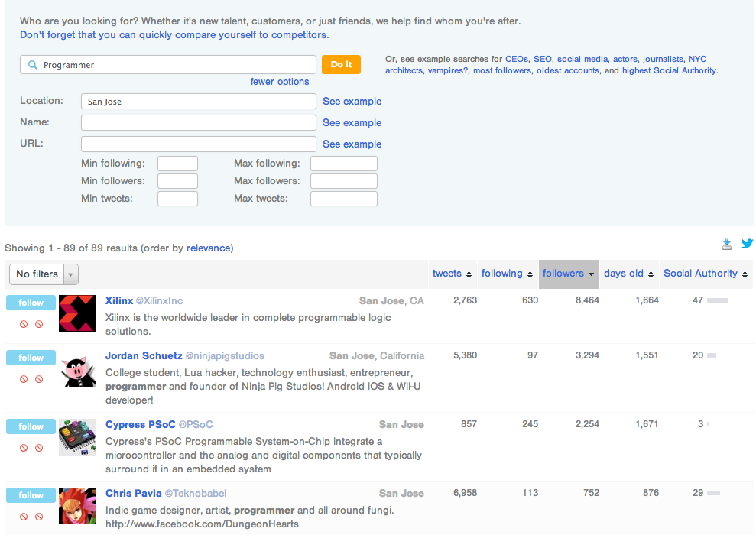Viewport: 756px width, 535px height.
Task: Click See example next to URL
Action: [x=352, y=144]
